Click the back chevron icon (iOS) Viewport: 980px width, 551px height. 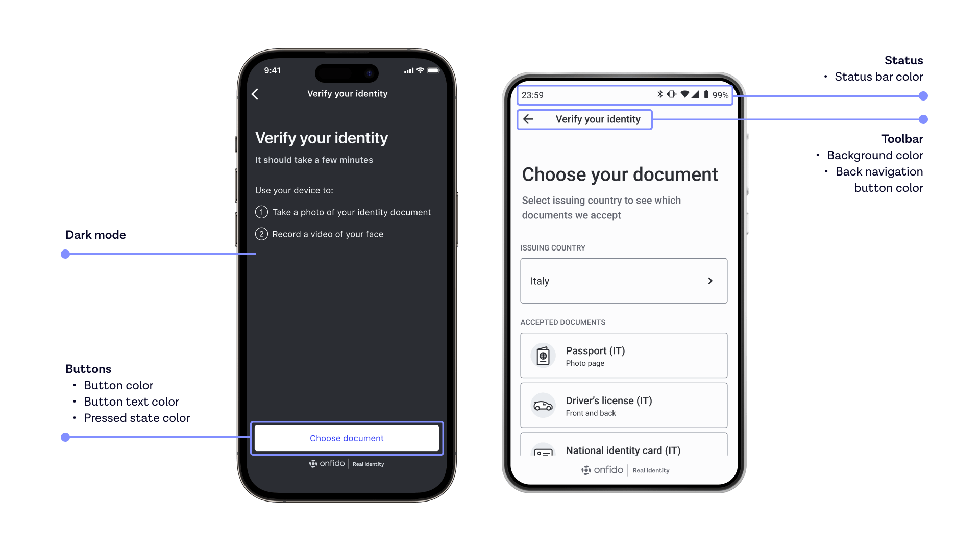pyautogui.click(x=255, y=94)
